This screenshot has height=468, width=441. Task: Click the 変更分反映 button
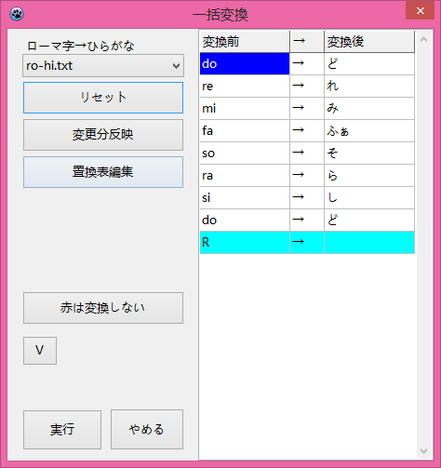[103, 135]
